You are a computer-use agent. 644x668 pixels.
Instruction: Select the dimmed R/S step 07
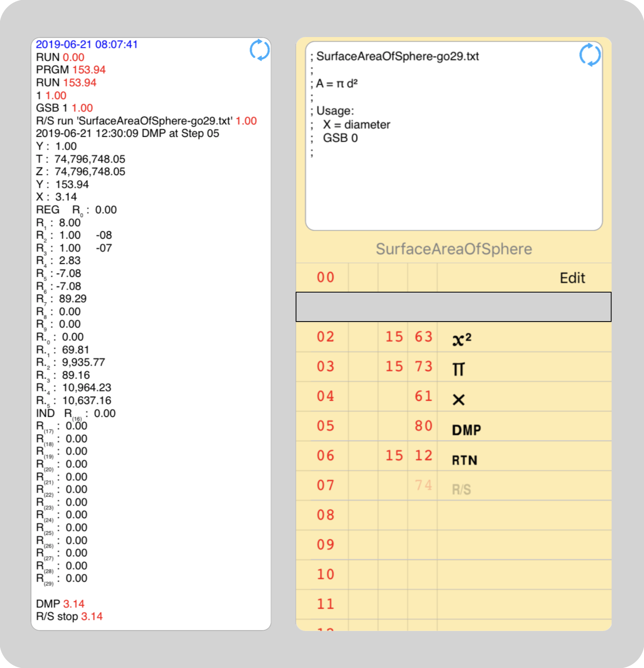tap(453, 486)
